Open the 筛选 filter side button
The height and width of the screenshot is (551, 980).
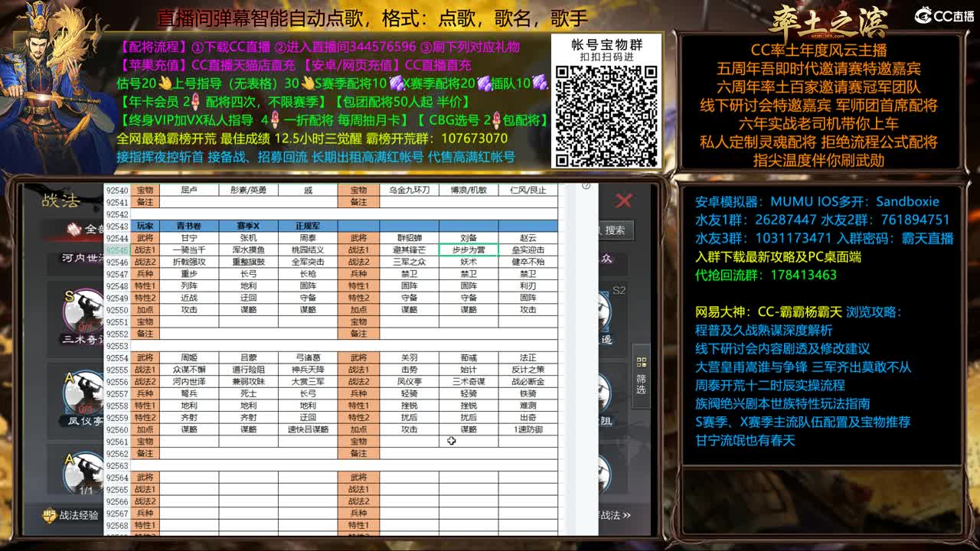(642, 378)
